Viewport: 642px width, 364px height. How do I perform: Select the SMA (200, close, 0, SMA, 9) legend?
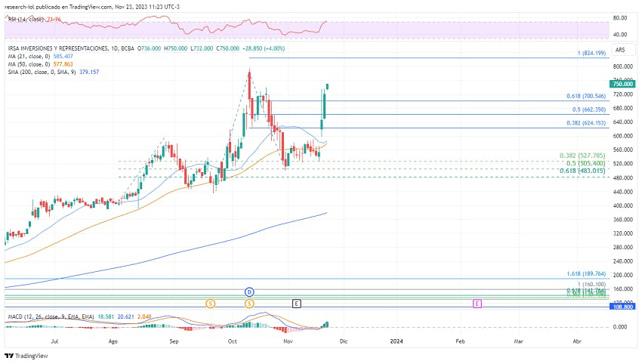pyautogui.click(x=42, y=72)
